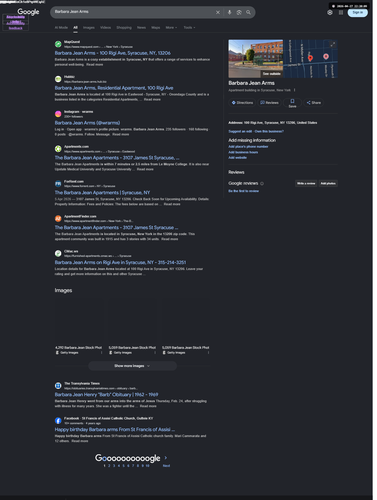Expand the map with the corner arrows icon

point(332,44)
